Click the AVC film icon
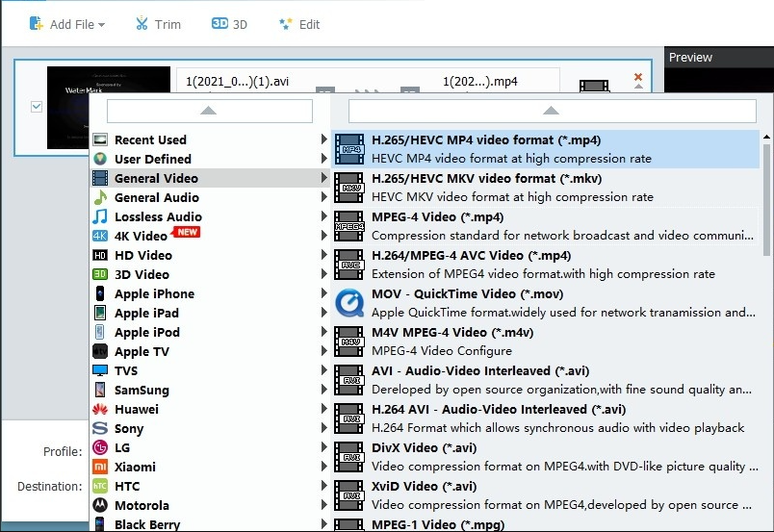This screenshot has width=774, height=532. (349, 265)
